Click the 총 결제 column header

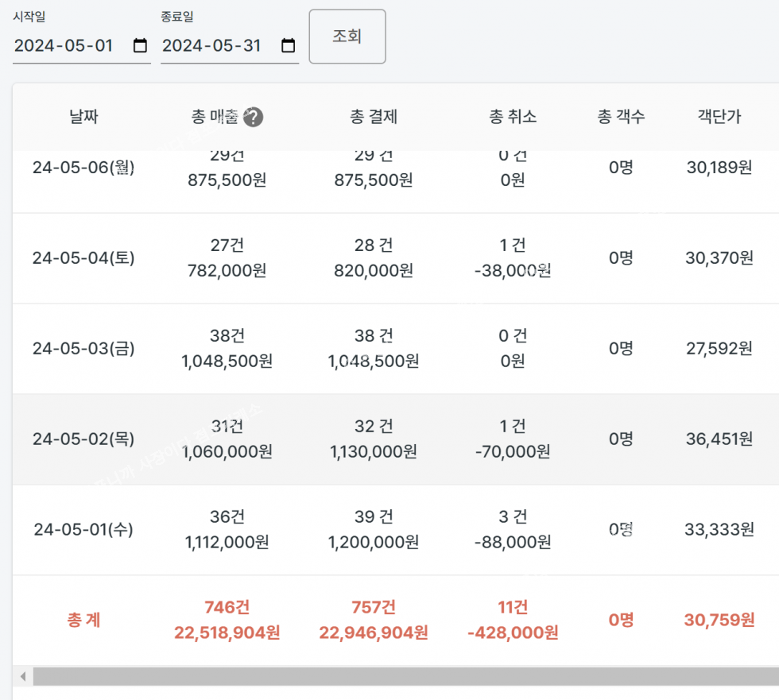point(373,118)
